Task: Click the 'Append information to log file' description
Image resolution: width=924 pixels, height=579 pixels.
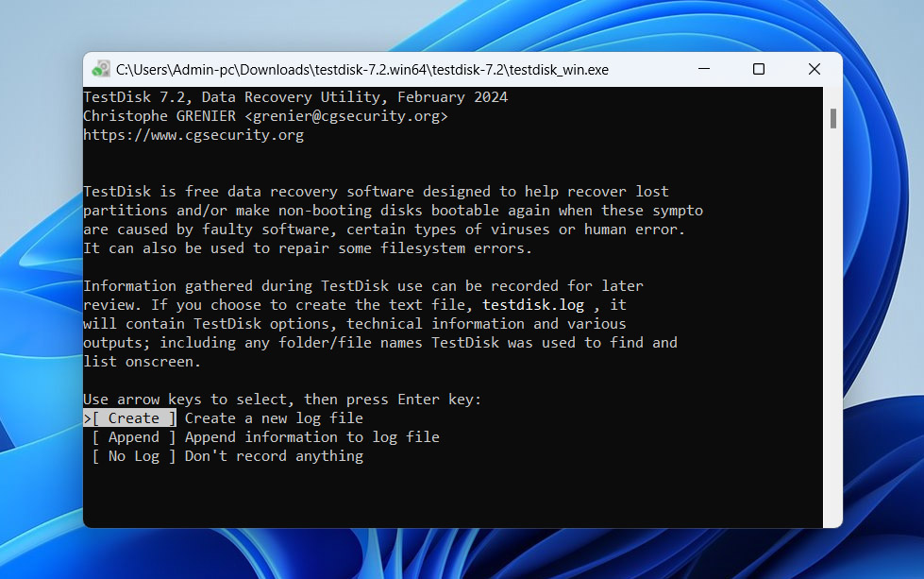Action: (x=312, y=437)
